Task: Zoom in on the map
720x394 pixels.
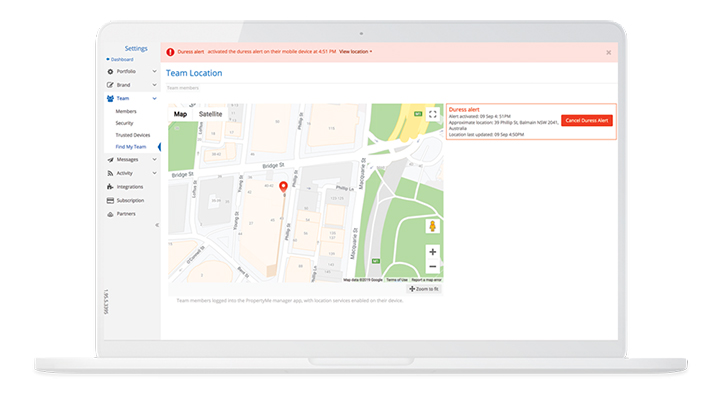Action: coord(433,252)
